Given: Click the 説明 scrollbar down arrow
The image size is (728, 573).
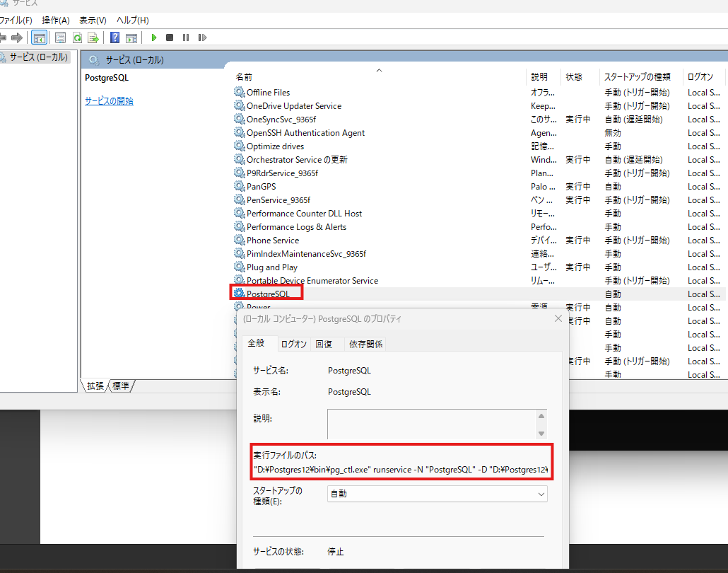Looking at the screenshot, I should (541, 432).
